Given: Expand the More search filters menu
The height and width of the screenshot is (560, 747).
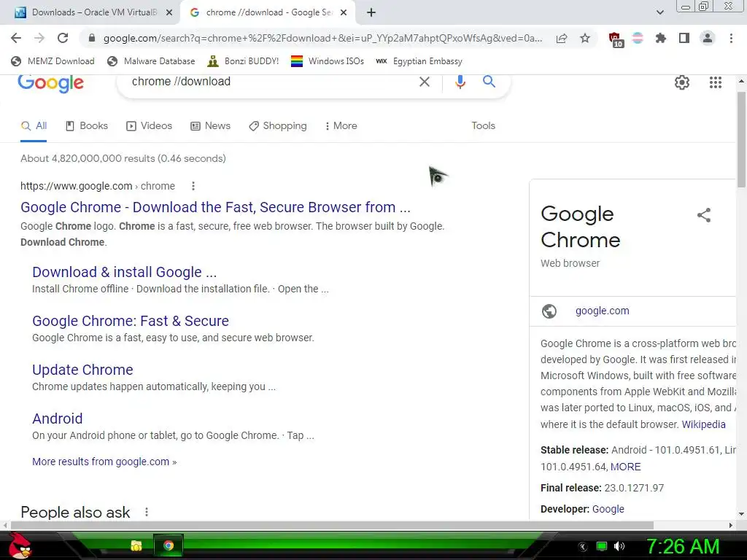Looking at the screenshot, I should click(341, 125).
